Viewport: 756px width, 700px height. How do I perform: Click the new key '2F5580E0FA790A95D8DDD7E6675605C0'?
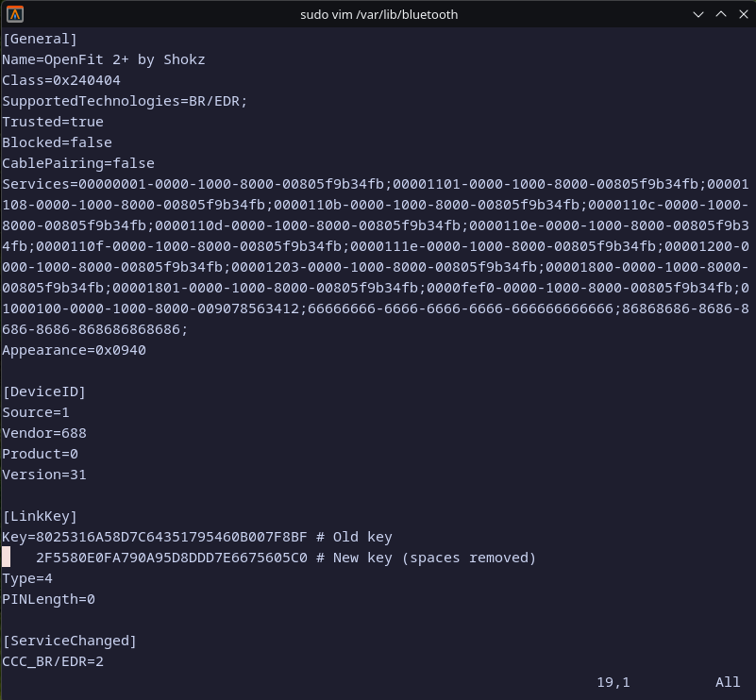pos(172,558)
